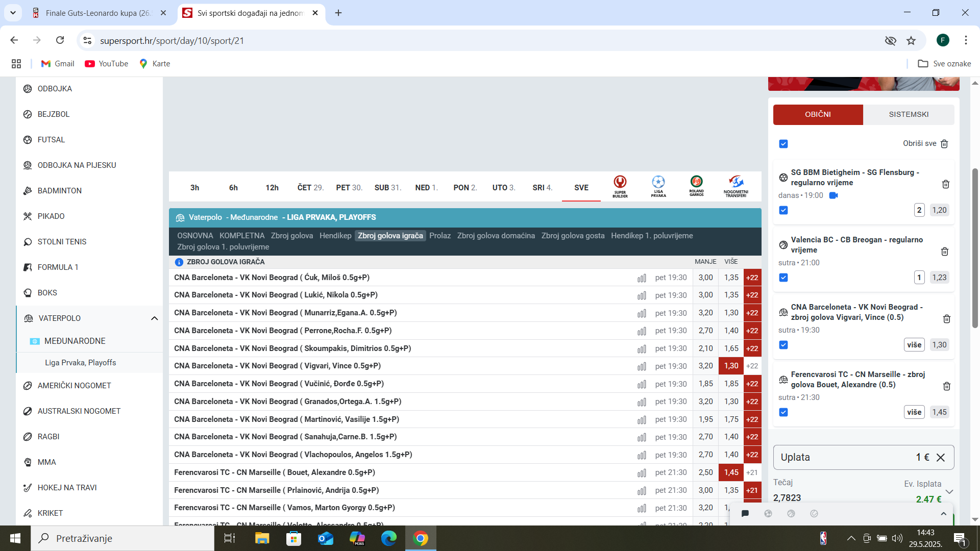Viewport: 980px width, 551px height.
Task: Switch to the PET 30. day tab
Action: coord(349,188)
